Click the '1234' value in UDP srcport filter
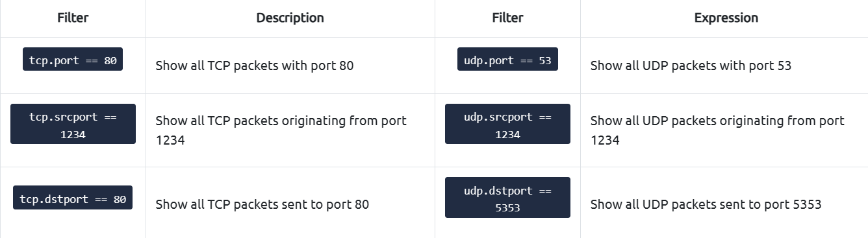Image resolution: width=868 pixels, height=238 pixels. (507, 134)
